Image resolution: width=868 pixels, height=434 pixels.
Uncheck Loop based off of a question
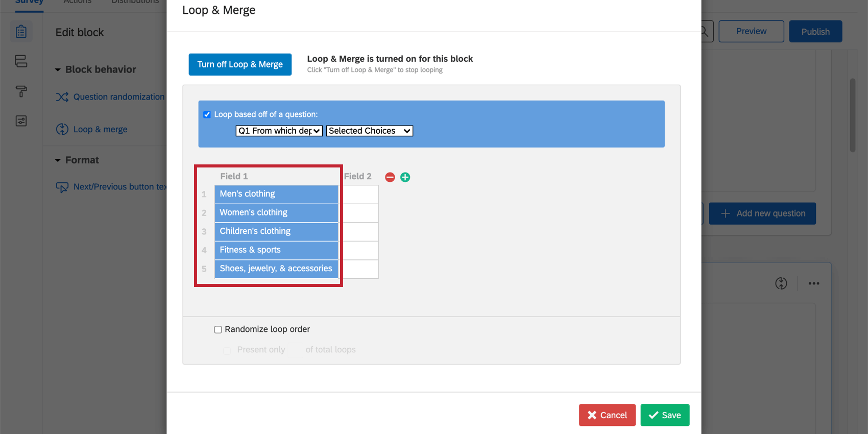pos(207,114)
